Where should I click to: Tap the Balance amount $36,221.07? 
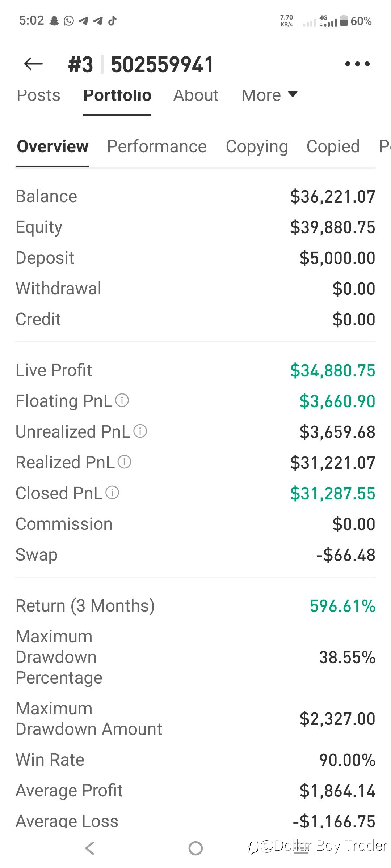tap(332, 197)
